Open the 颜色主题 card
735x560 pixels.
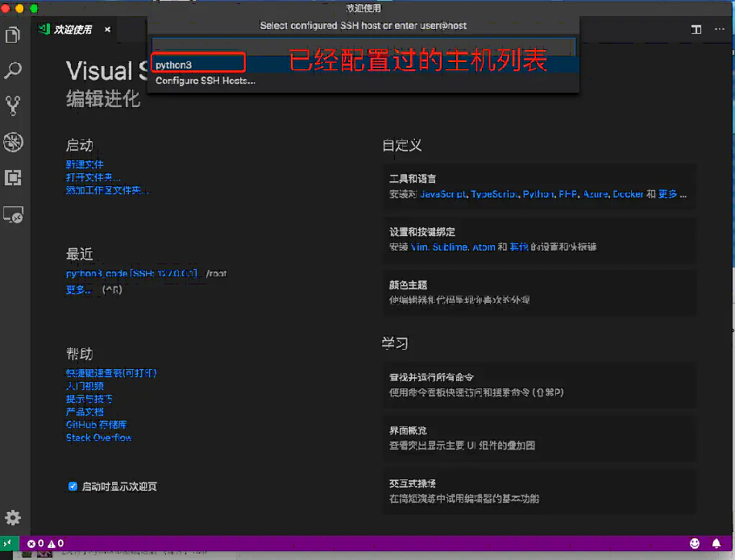point(539,292)
